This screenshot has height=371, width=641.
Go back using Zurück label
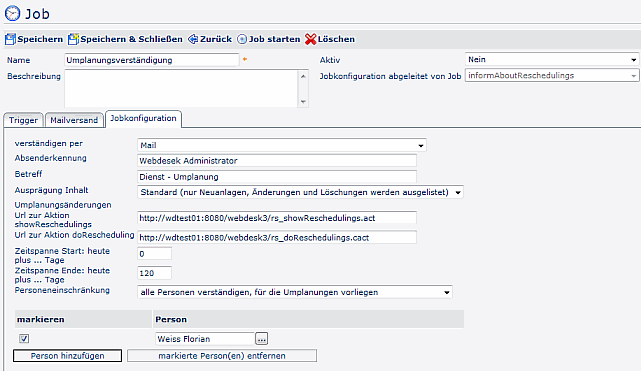point(216,39)
